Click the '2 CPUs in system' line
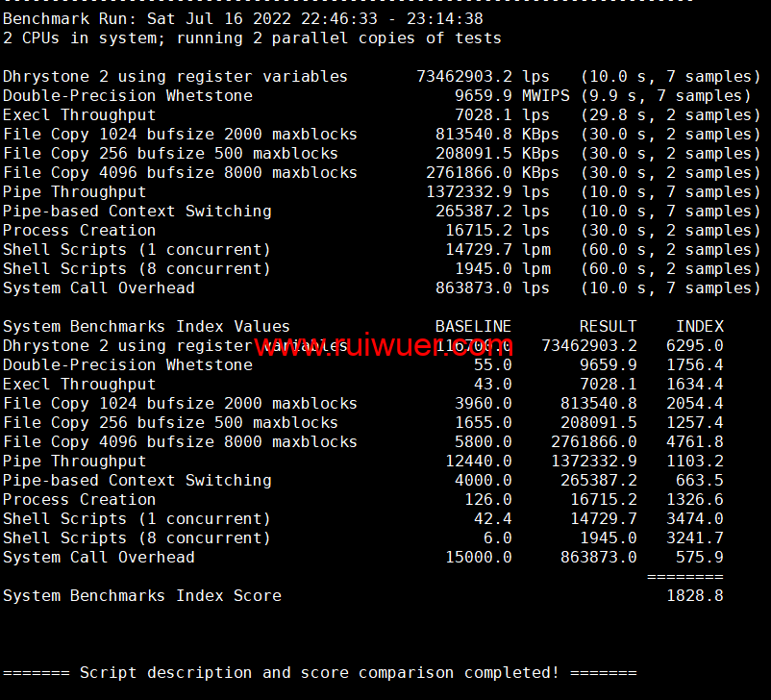 [252, 38]
